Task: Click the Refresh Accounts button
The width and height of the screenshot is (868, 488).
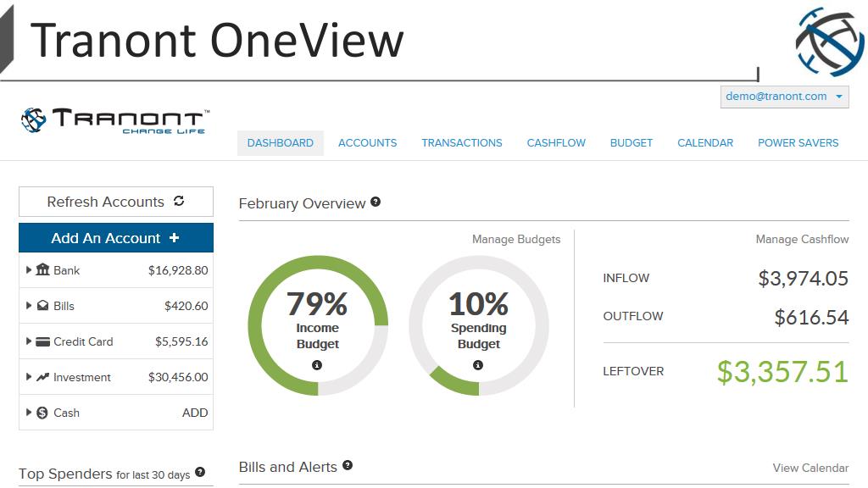Action: click(x=115, y=202)
